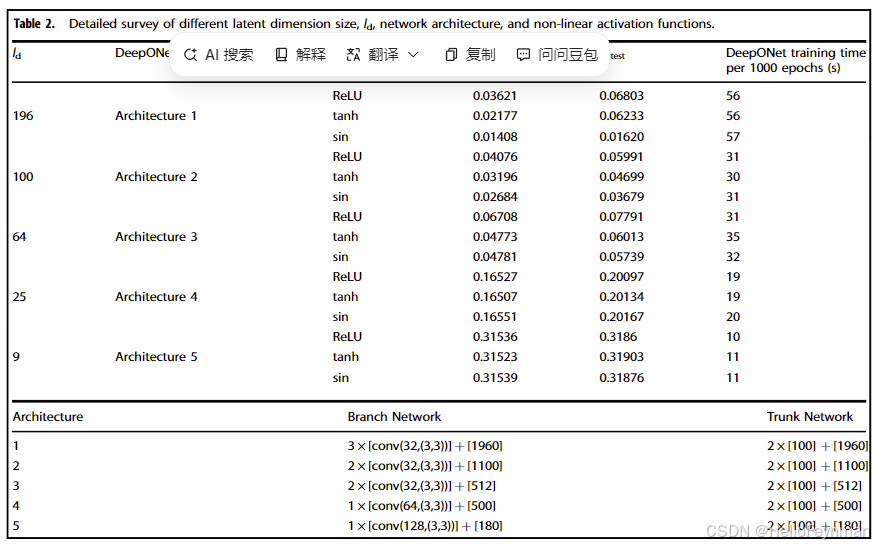Click the value 0.05739
Viewport: 874px width, 546px height.
[x=621, y=257]
